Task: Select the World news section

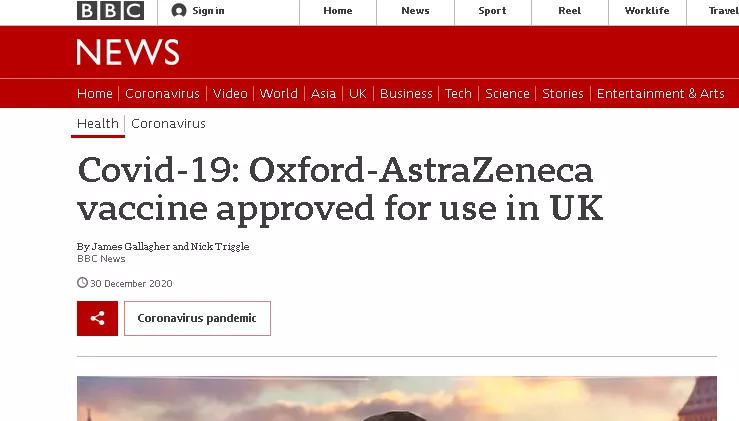Action: pos(278,93)
